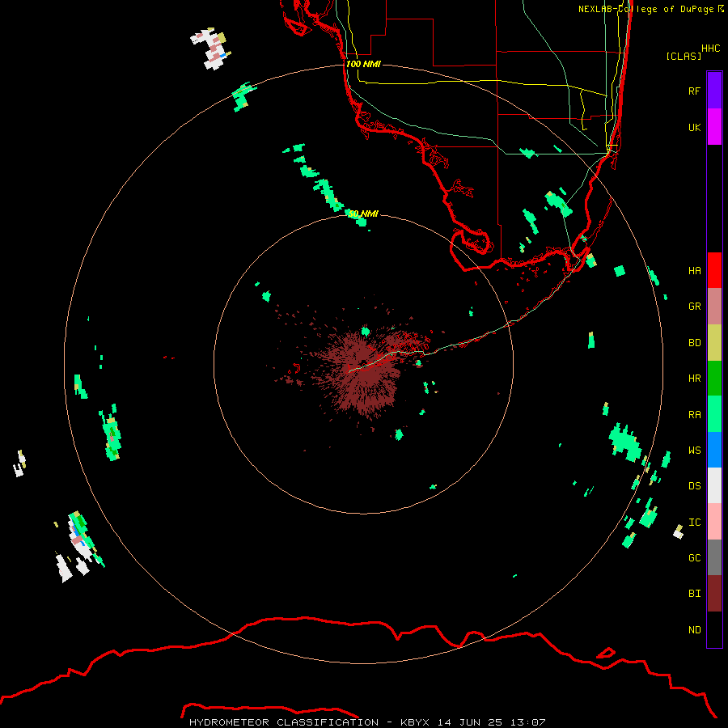Click the "WS" legend label
This screenshot has height=728, width=728.
(x=694, y=451)
